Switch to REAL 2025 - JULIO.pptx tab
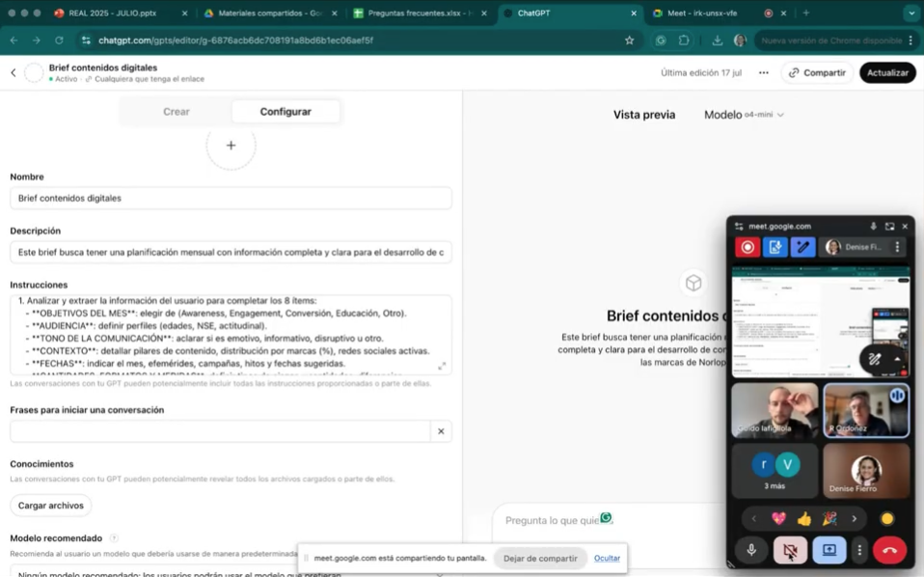This screenshot has height=577, width=924. point(120,13)
